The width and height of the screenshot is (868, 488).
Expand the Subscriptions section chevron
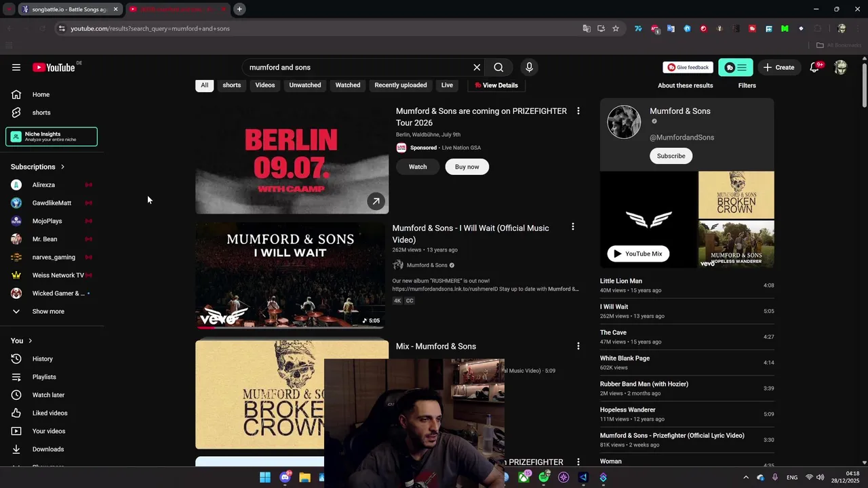point(62,167)
